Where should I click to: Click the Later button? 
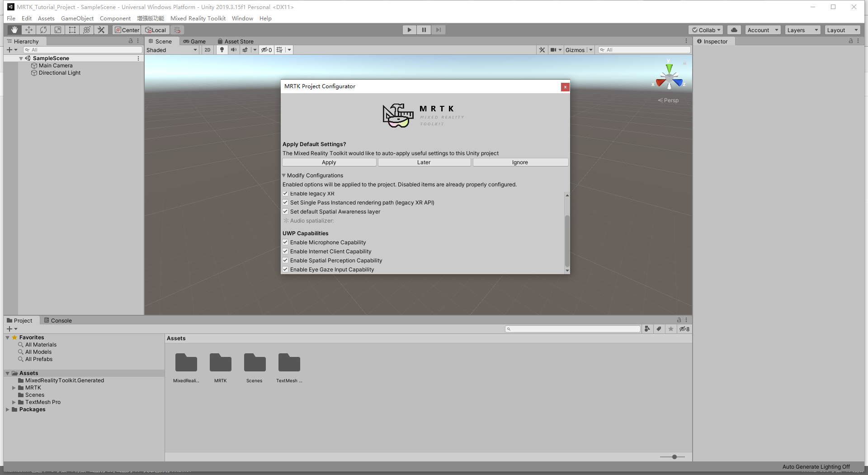point(424,162)
